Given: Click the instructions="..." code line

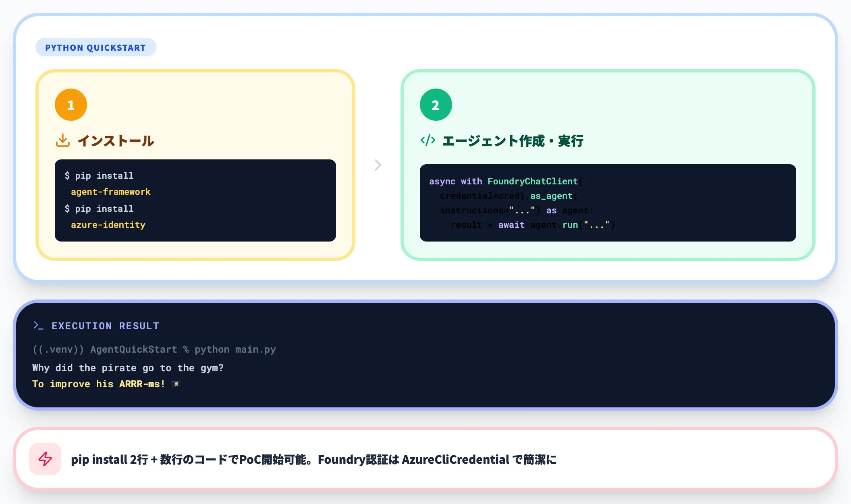Looking at the screenshot, I should 517,211.
